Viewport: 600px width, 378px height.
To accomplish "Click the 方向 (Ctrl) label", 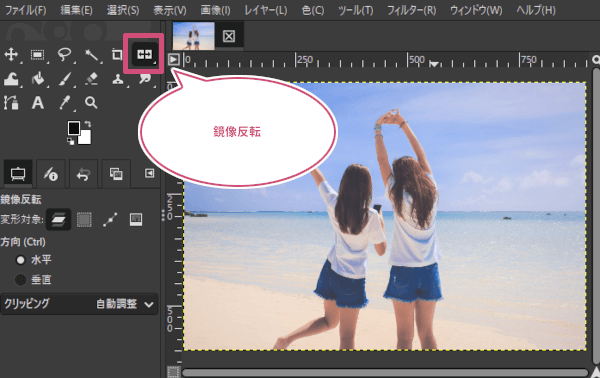I will point(23,242).
